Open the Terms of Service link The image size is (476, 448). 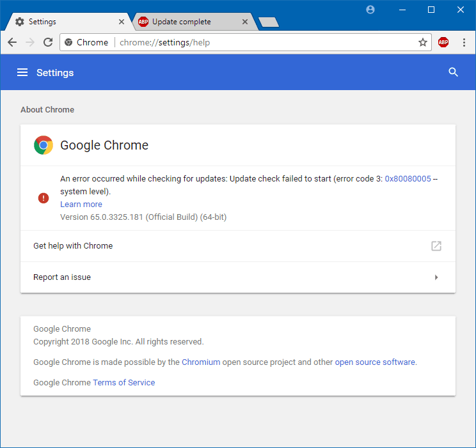click(124, 382)
